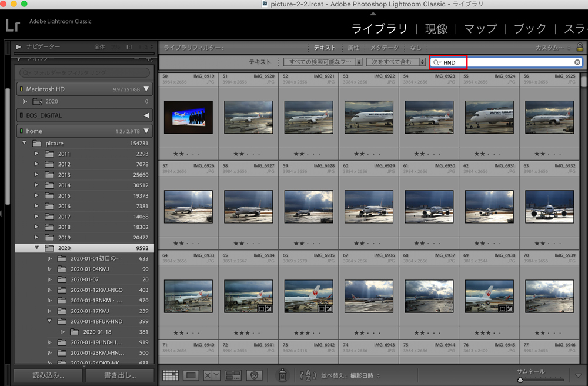Collapse the picture folder tree
This screenshot has width=588, height=386.
tap(24, 143)
